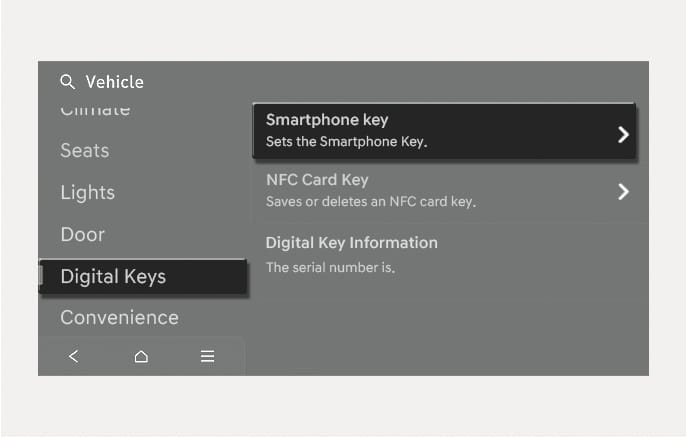The height and width of the screenshot is (438, 686).
Task: Expand NFC Card Key using chevron arrow
Action: pos(622,191)
